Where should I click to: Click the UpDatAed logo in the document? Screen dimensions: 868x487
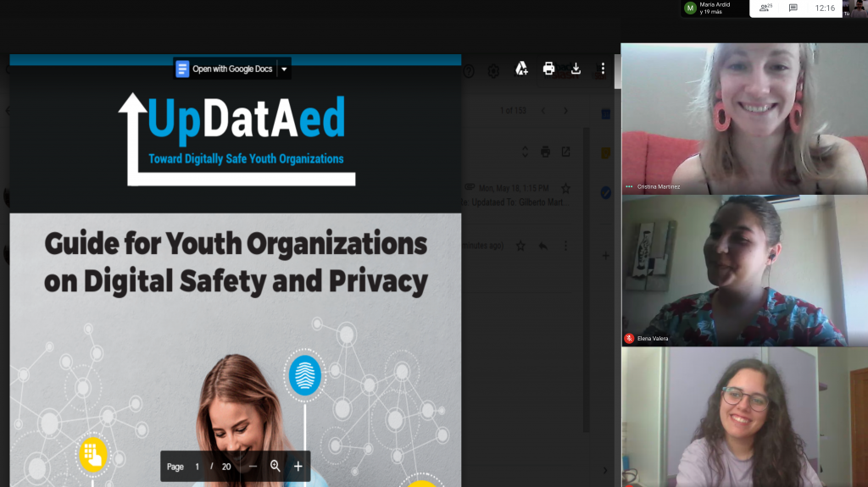[237, 140]
